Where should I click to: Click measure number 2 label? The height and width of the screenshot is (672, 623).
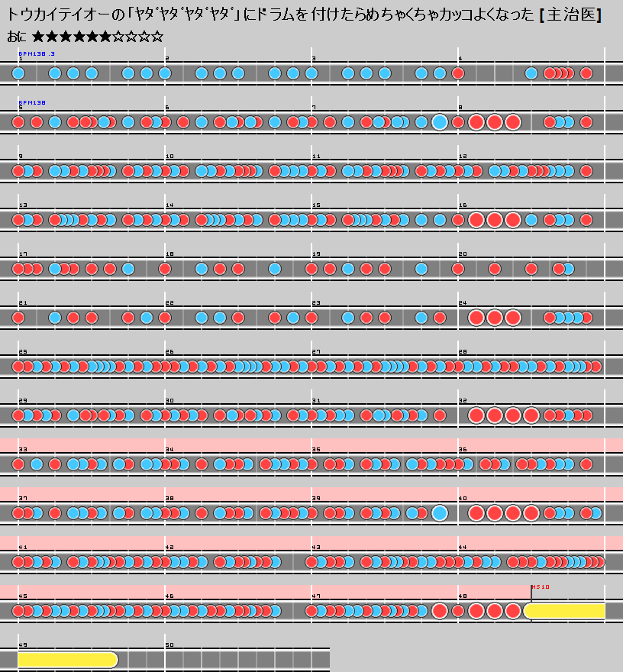(x=167, y=59)
